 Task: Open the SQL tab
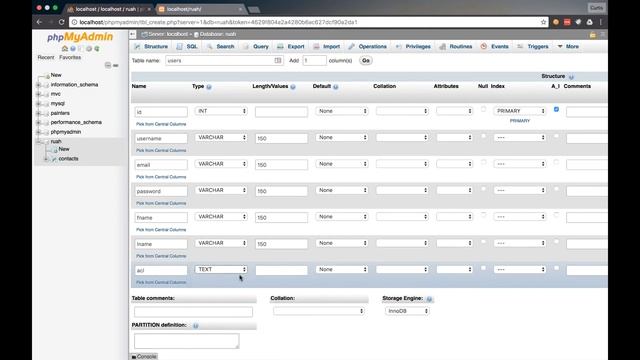(x=187, y=47)
